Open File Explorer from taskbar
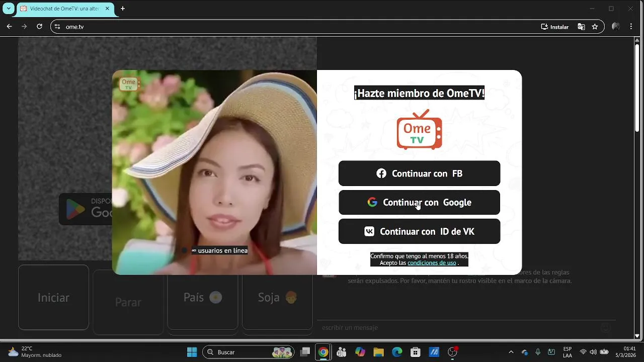This screenshot has height=362, width=644. 378,352
